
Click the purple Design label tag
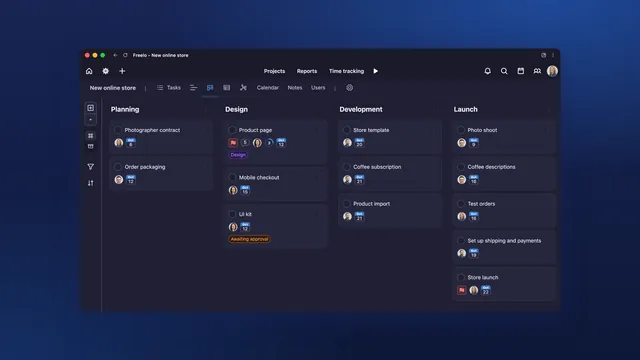[238, 155]
